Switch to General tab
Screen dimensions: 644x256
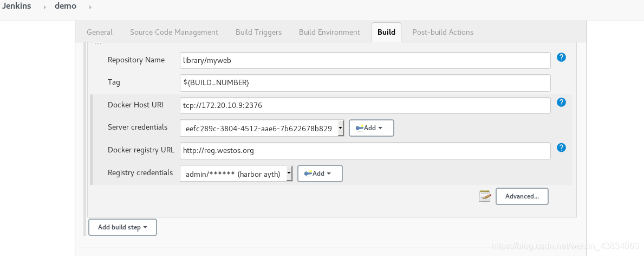100,32
